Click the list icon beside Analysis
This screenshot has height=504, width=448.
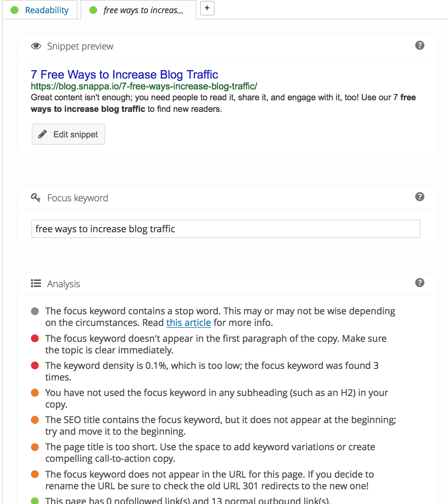tap(36, 284)
